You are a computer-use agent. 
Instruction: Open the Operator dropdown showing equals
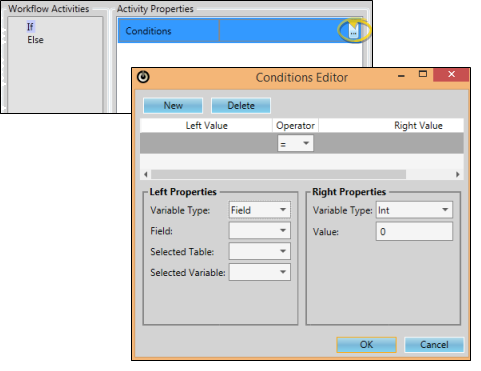coord(295,143)
